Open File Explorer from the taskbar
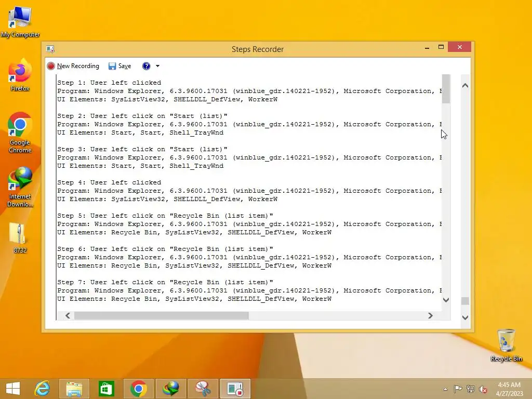This screenshot has height=399, width=532. click(74, 389)
